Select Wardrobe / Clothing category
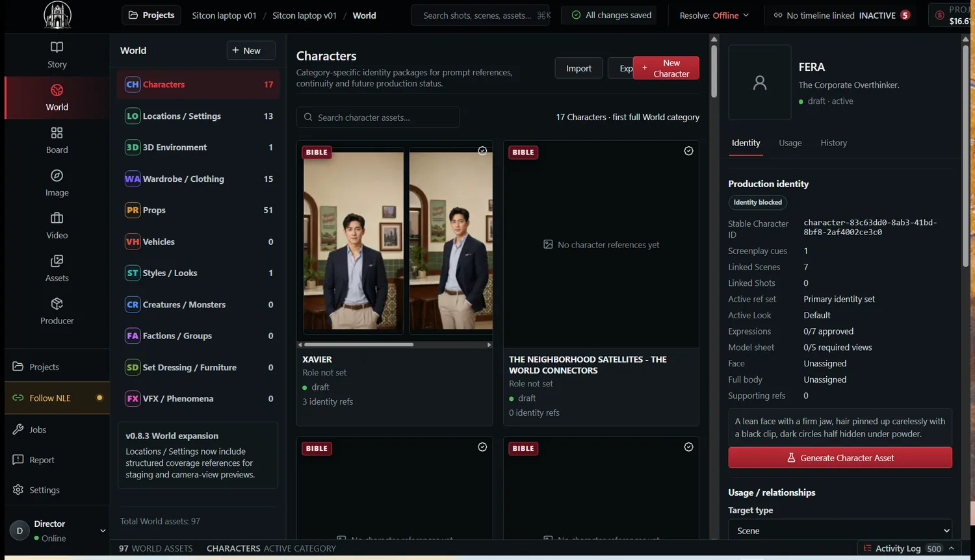The width and height of the screenshot is (975, 560). click(198, 179)
